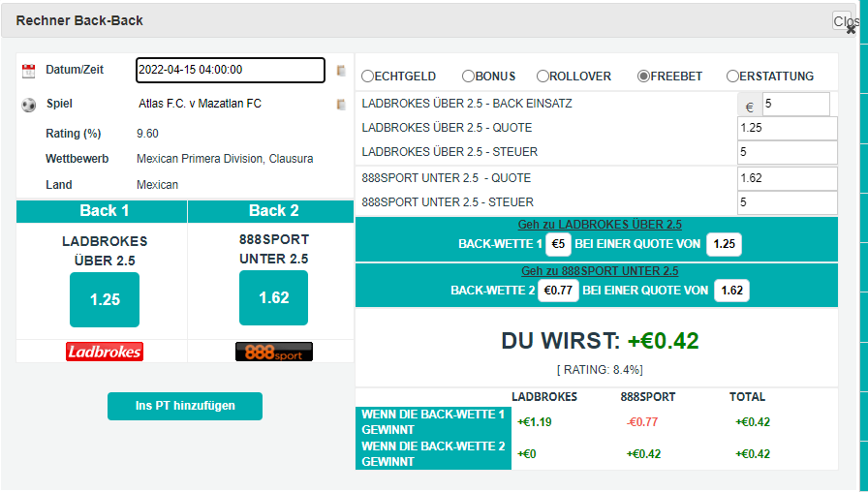Click the soccer ball icon beside Spiel
This screenshot has height=492, width=868.
pyautogui.click(x=29, y=105)
